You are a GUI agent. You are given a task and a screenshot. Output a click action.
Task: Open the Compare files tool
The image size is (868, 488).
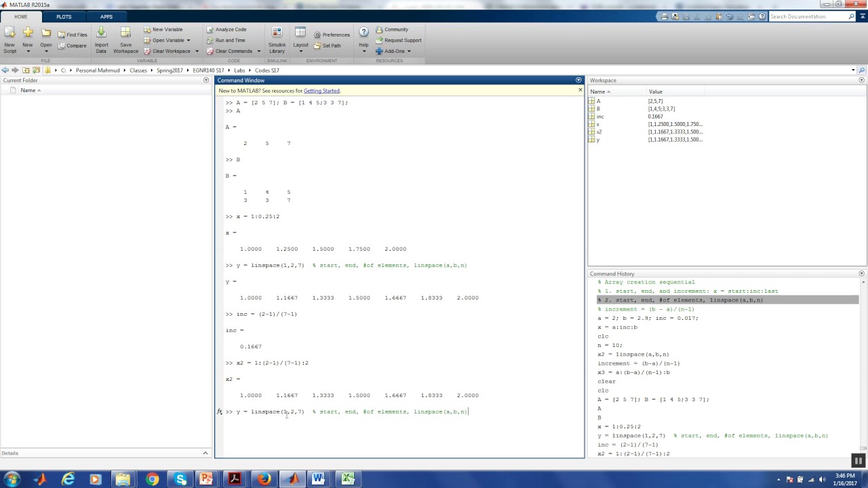pos(72,45)
